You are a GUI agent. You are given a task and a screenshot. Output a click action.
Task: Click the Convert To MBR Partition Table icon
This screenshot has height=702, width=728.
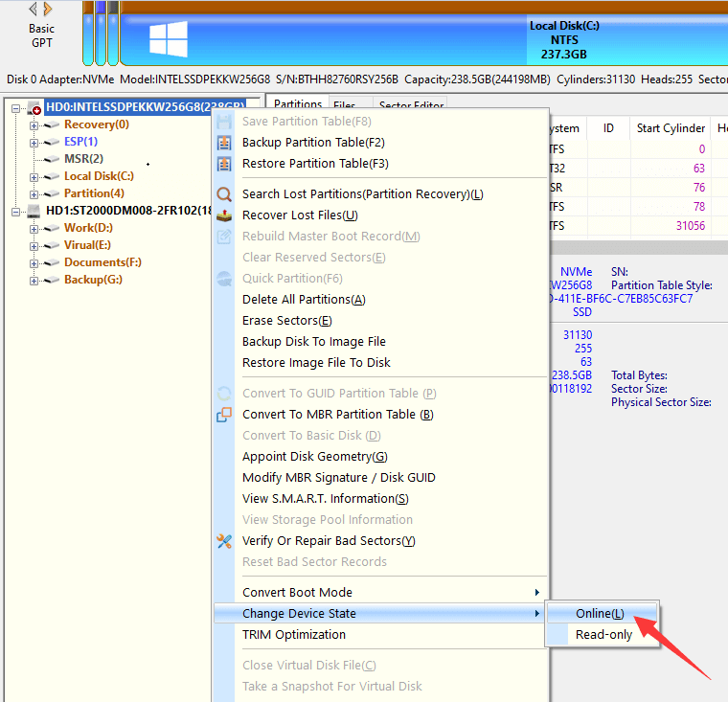pyautogui.click(x=224, y=415)
